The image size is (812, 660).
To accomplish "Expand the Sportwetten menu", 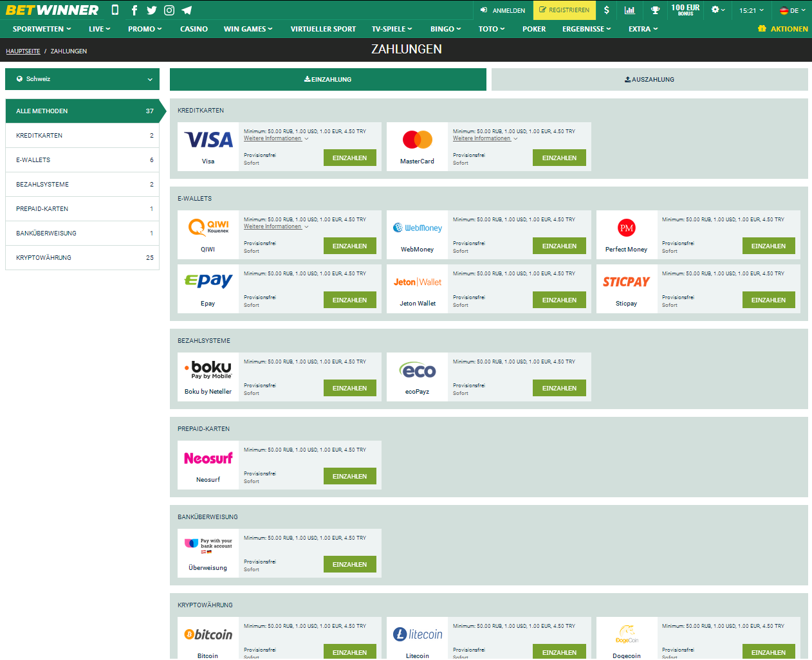I will [42, 29].
